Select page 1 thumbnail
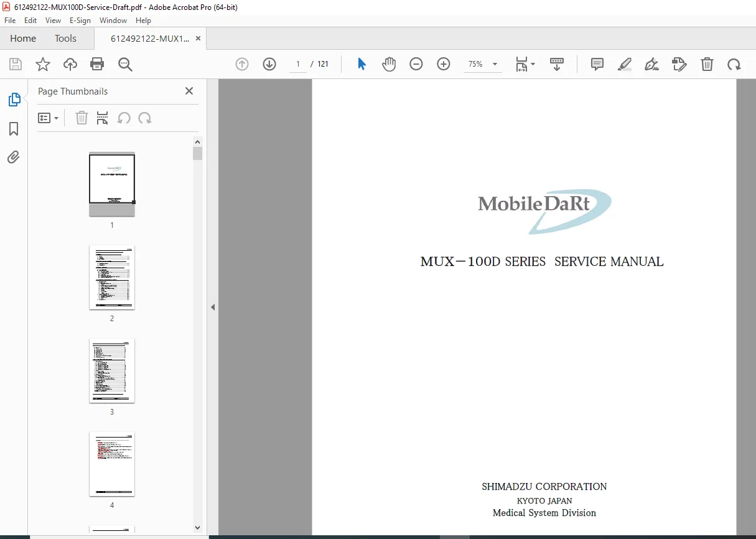The width and height of the screenshot is (756, 539). 112,184
